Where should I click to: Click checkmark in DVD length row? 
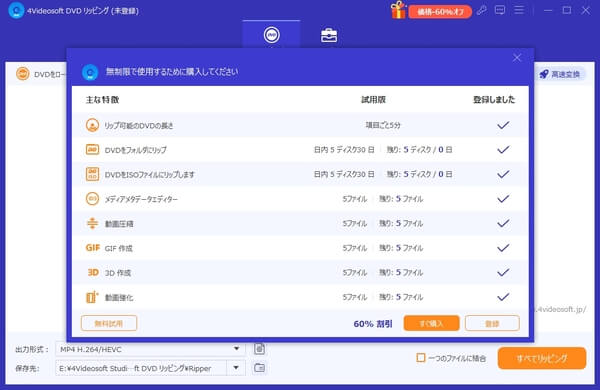pos(503,125)
